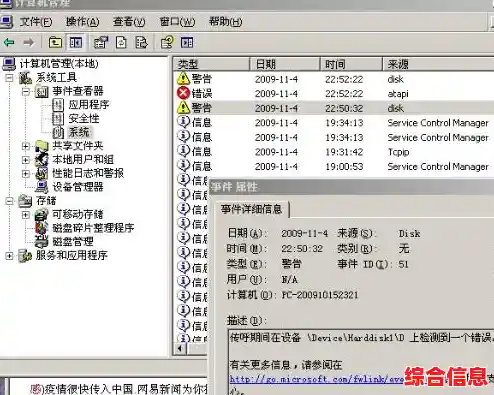The height and width of the screenshot is (395, 494).
Task: Open the 查看(V) menu
Action: click(x=129, y=22)
